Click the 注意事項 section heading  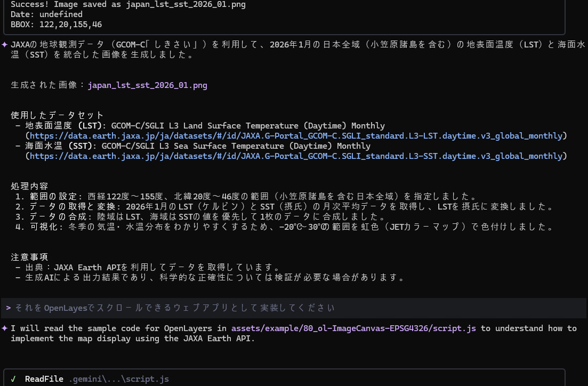pos(29,257)
